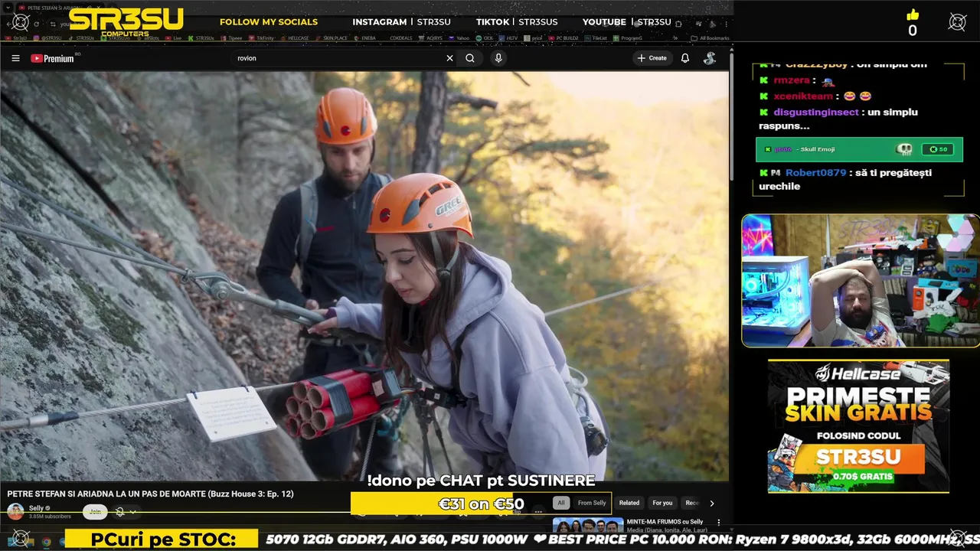Open YouTube notifications bell in header
The image size is (980, 551).
click(685, 58)
